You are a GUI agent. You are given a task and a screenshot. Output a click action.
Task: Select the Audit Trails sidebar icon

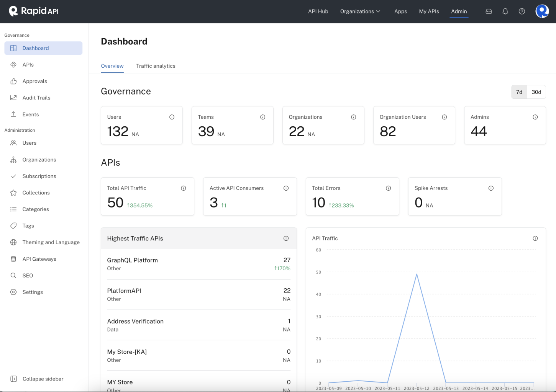pos(13,97)
